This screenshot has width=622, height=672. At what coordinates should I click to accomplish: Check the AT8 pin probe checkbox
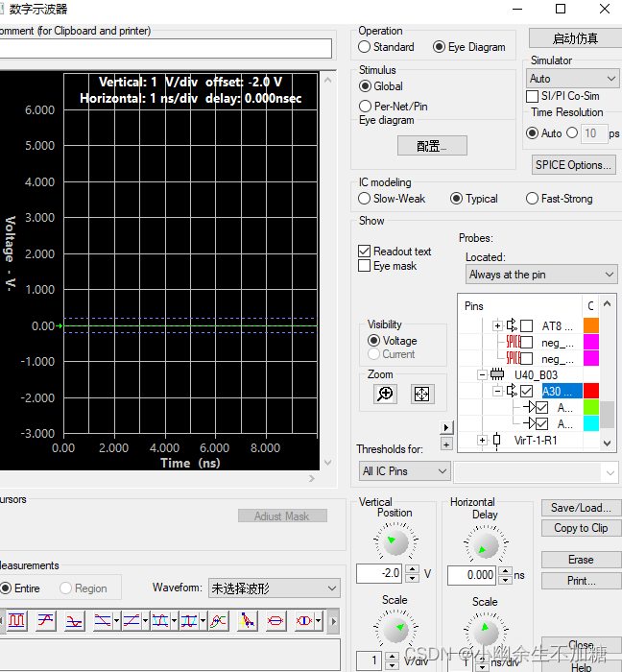tap(527, 326)
